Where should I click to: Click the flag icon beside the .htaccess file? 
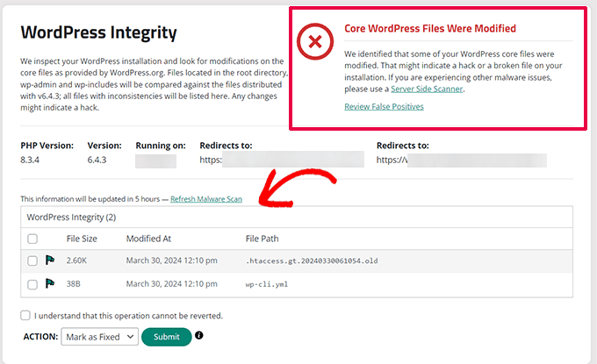[x=50, y=261]
